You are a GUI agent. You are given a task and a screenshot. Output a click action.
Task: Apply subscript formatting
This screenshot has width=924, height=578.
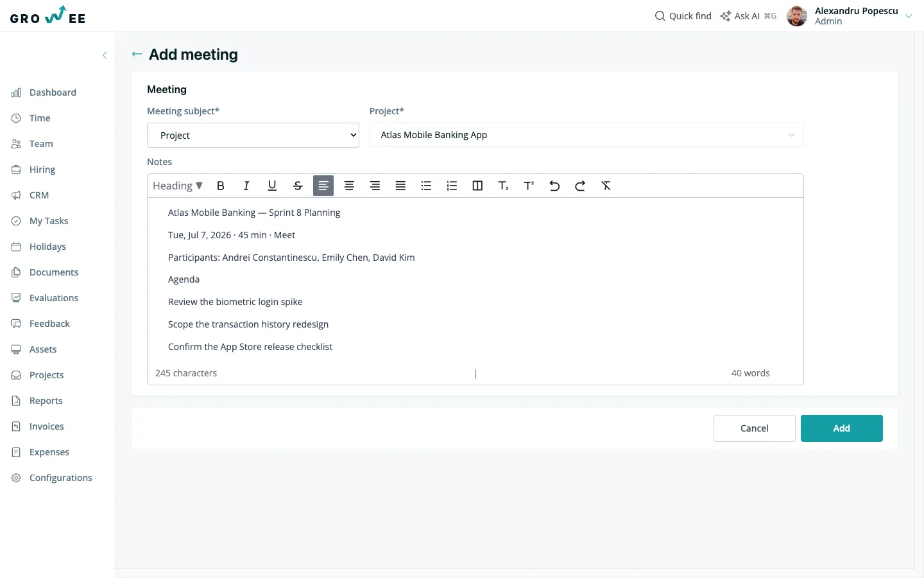click(503, 186)
